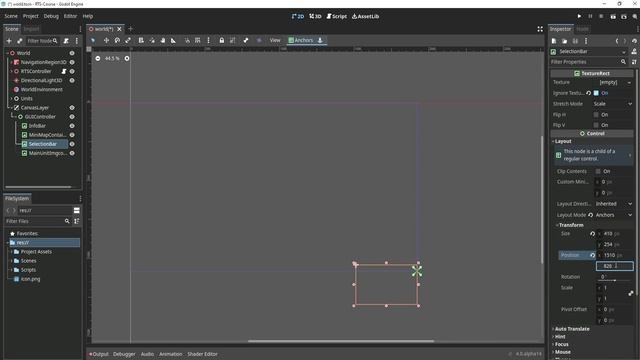The height and width of the screenshot is (360, 640).
Task: Add a new node with the plus icon
Action: pyautogui.click(x=9, y=41)
